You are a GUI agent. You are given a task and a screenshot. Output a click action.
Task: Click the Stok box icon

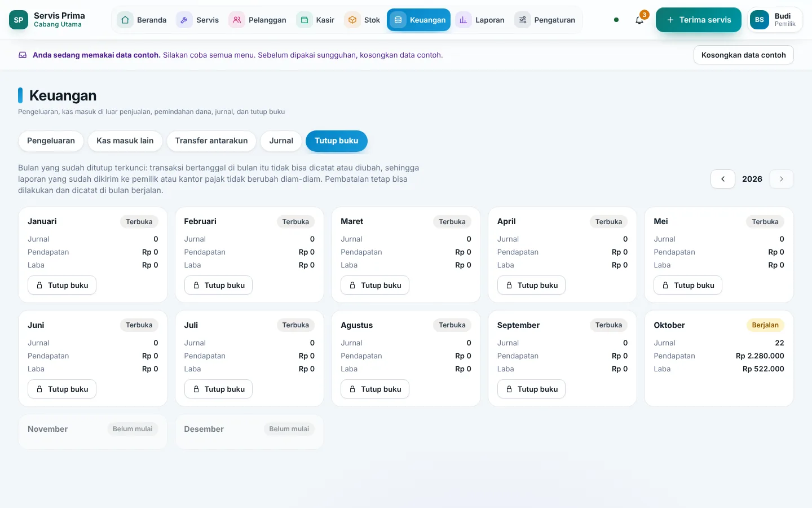coord(352,20)
